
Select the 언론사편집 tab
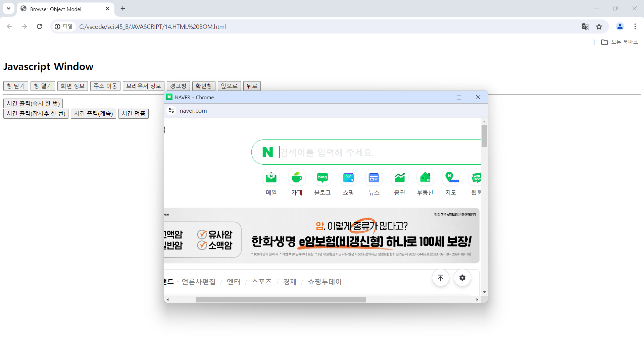199,282
